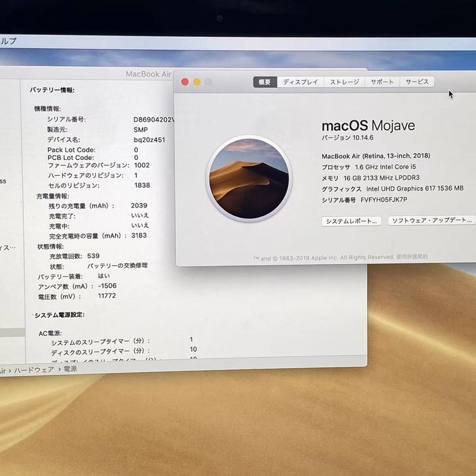Viewport: 476px width, 476px height.
Task: Select device name bq20z451
Action: (x=149, y=140)
